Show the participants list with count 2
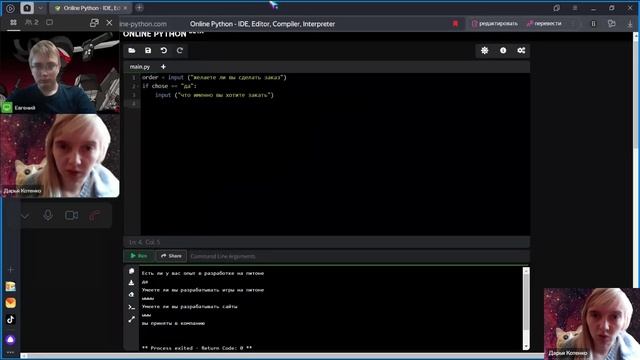 [31, 22]
